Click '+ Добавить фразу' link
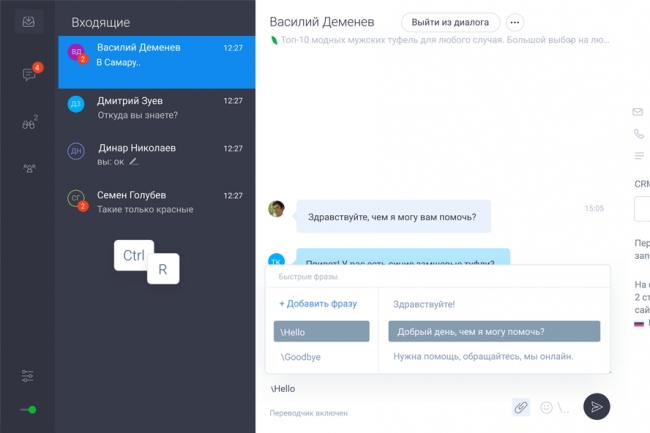650x433 pixels. (x=318, y=304)
